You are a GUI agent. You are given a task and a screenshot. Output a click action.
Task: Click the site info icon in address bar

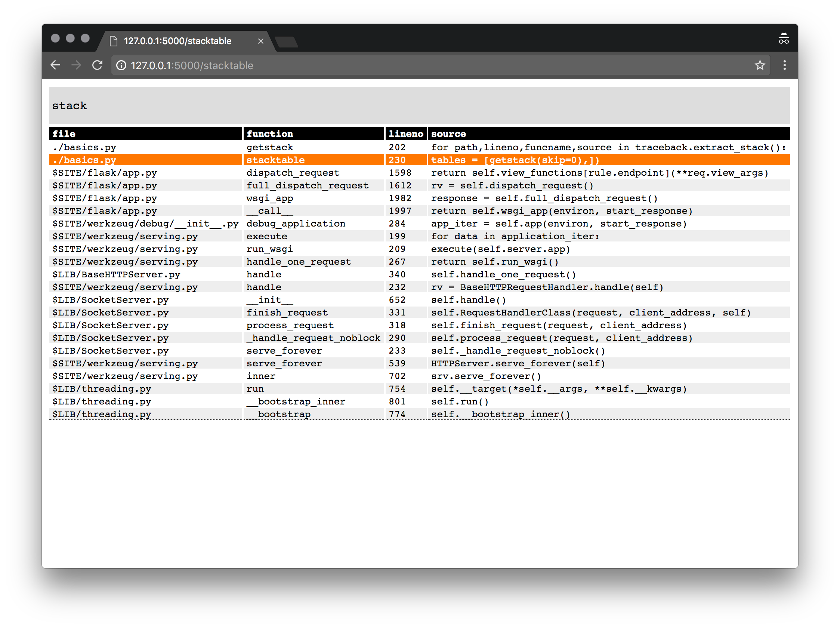pyautogui.click(x=121, y=65)
